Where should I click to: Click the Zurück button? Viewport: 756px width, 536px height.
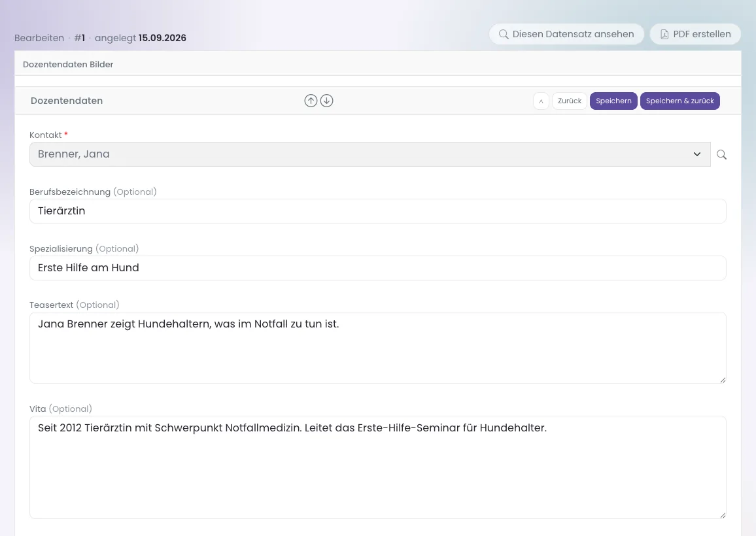point(570,101)
